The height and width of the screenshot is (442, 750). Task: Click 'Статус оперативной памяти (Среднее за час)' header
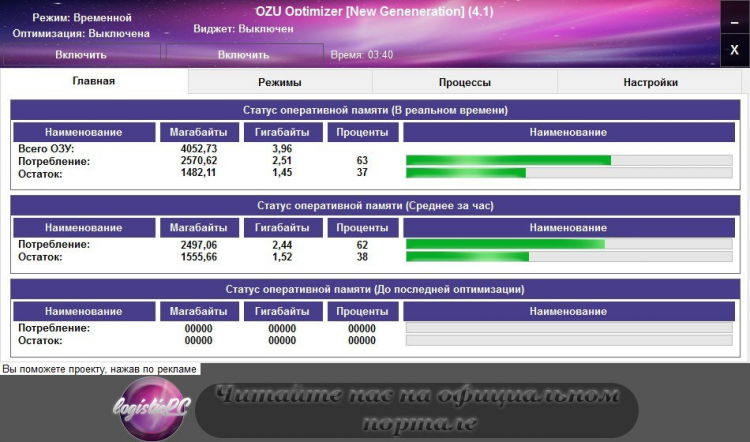tap(375, 206)
